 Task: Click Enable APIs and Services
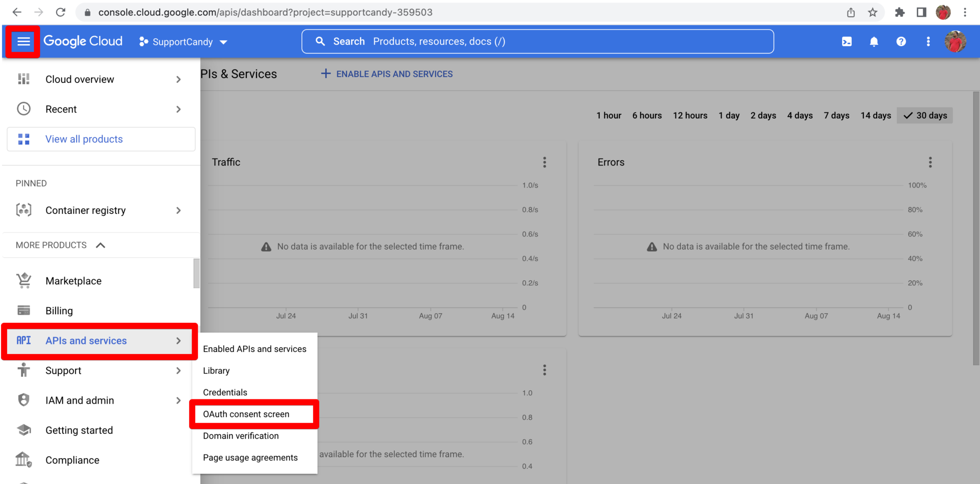(387, 74)
